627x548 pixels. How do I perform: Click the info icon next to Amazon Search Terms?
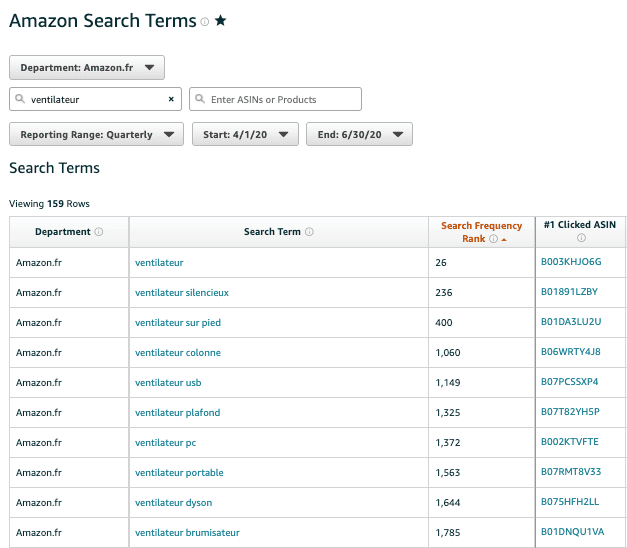pos(205,22)
